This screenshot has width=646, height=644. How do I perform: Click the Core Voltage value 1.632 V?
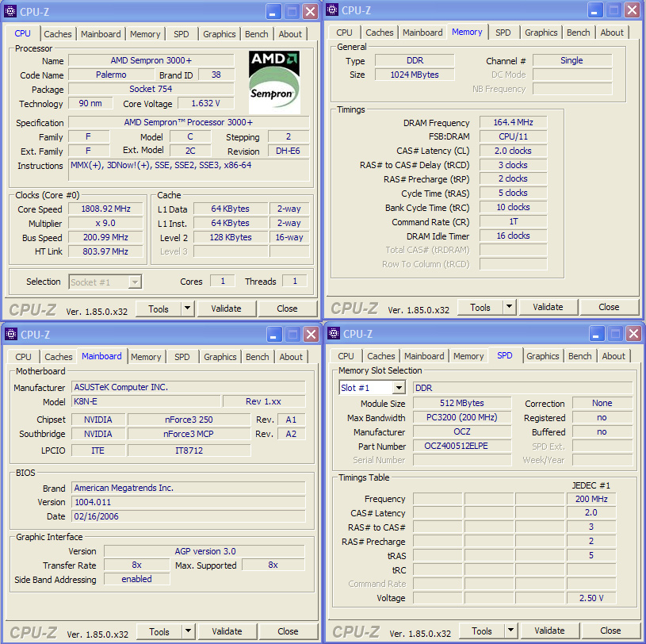click(205, 103)
